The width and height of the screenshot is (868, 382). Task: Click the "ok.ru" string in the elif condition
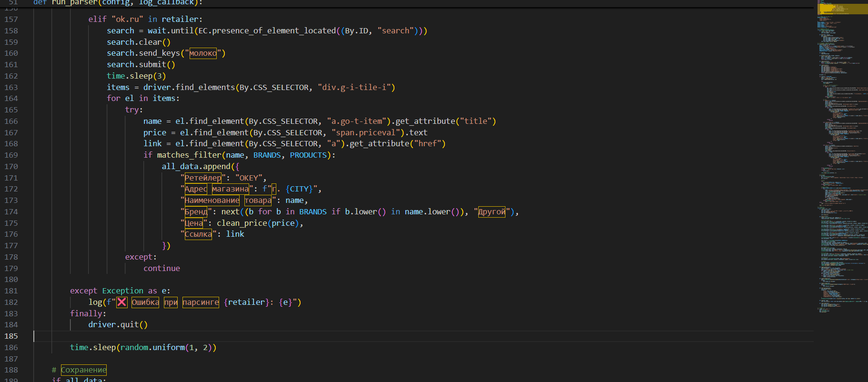(x=127, y=19)
